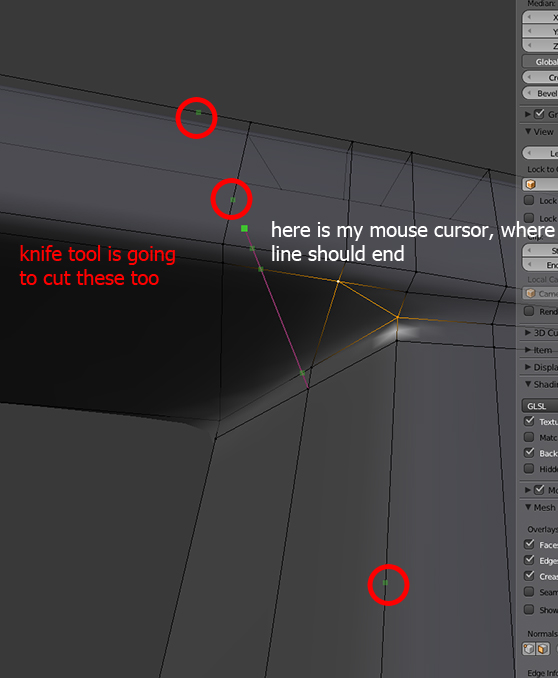Click the Median X value field

pos(540,17)
